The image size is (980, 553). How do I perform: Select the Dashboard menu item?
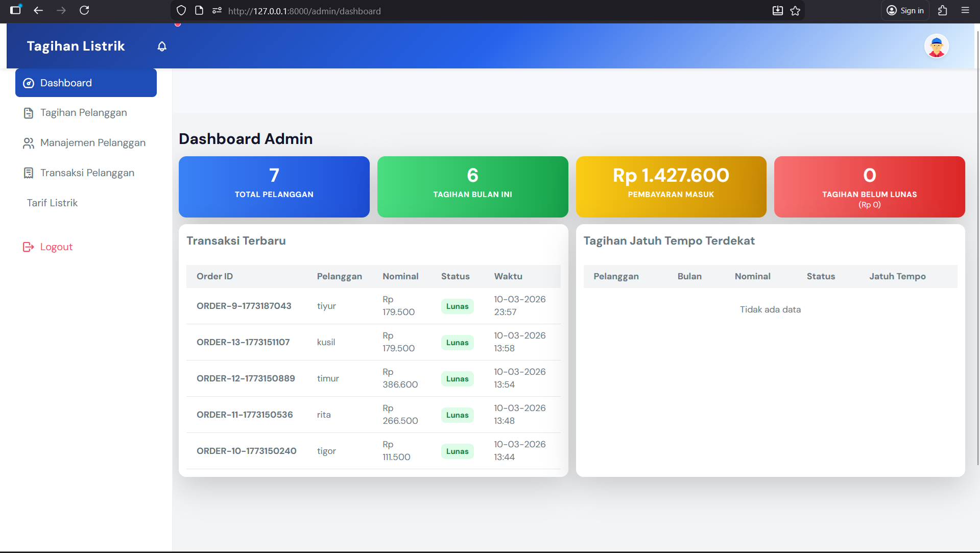86,83
